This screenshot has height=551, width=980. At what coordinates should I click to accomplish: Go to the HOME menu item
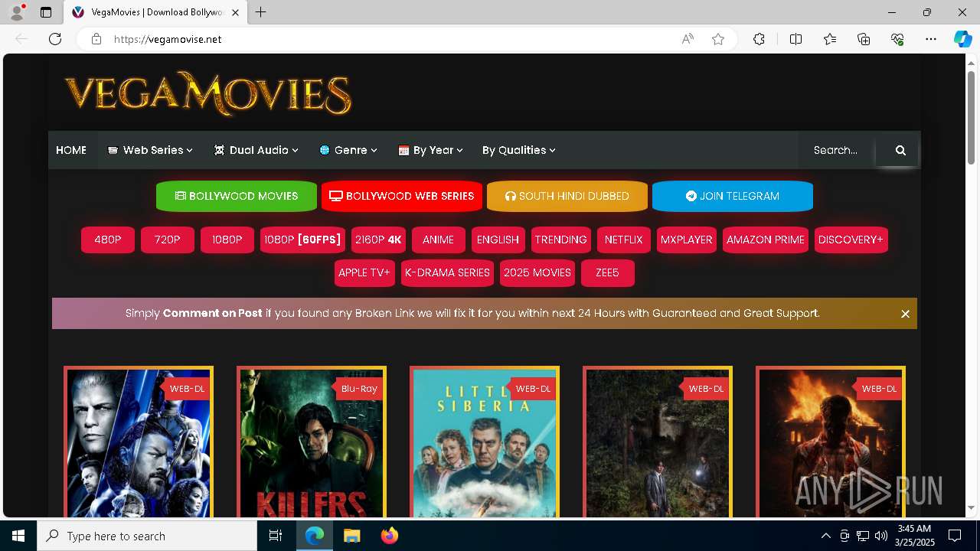point(71,150)
